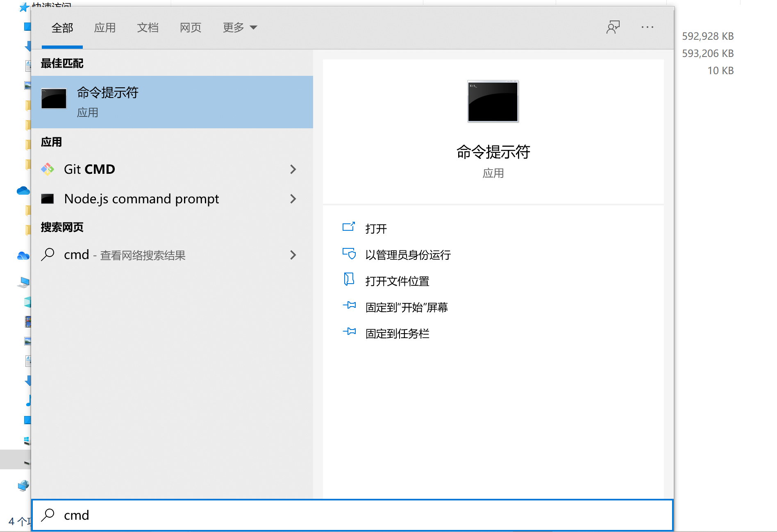Expand the Git CMD result chevron
The height and width of the screenshot is (532, 777).
pos(293,169)
